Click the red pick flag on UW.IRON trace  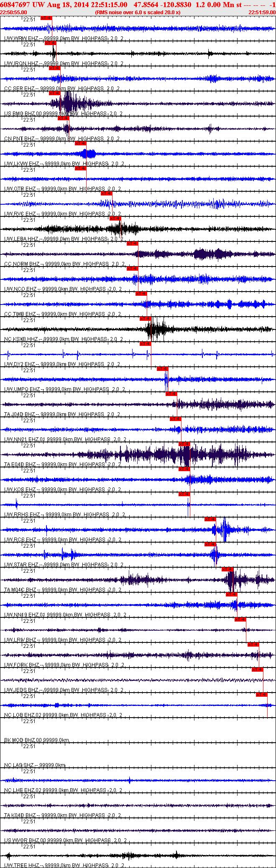[x=50, y=43]
